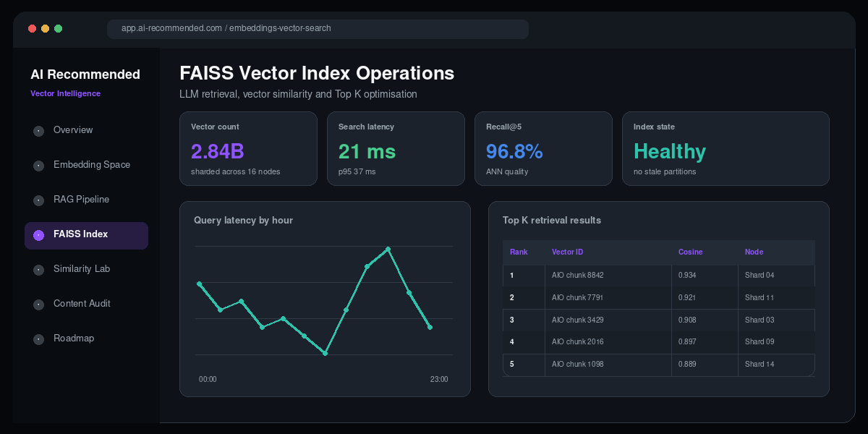Click FAISS Vector Index Operations heading

(317, 73)
